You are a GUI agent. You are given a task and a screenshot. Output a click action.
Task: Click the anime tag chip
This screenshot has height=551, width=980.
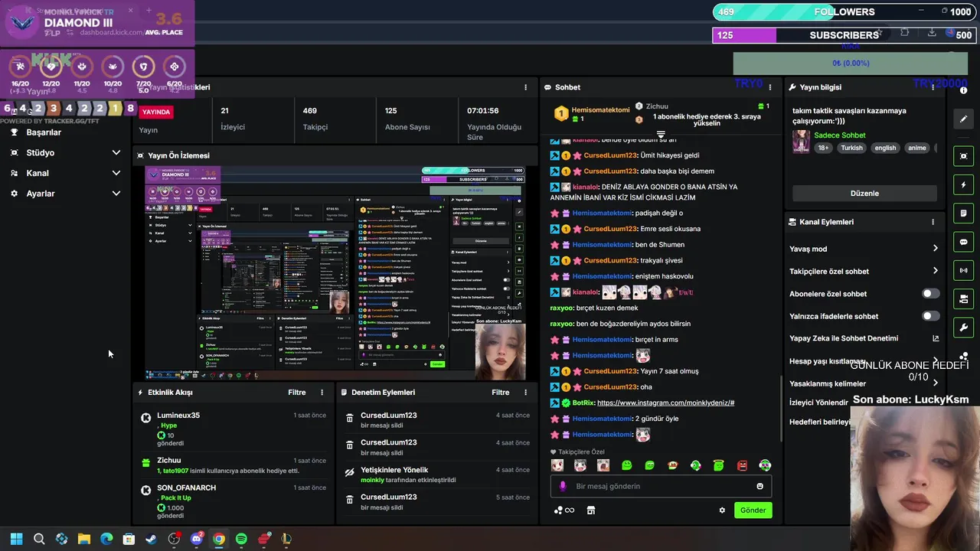point(916,148)
